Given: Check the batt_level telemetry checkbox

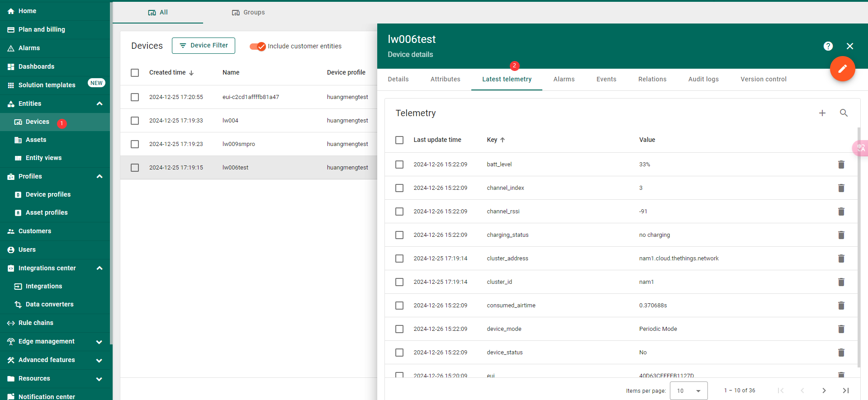Looking at the screenshot, I should click(399, 165).
